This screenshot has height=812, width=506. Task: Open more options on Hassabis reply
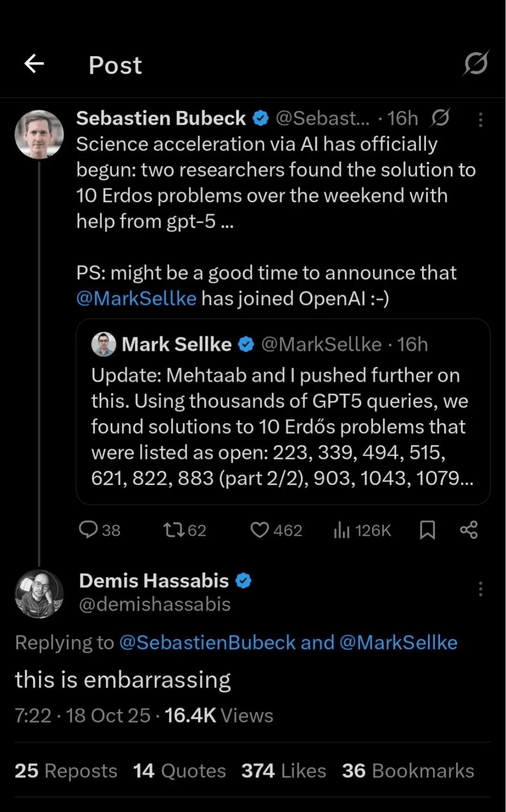click(x=481, y=589)
